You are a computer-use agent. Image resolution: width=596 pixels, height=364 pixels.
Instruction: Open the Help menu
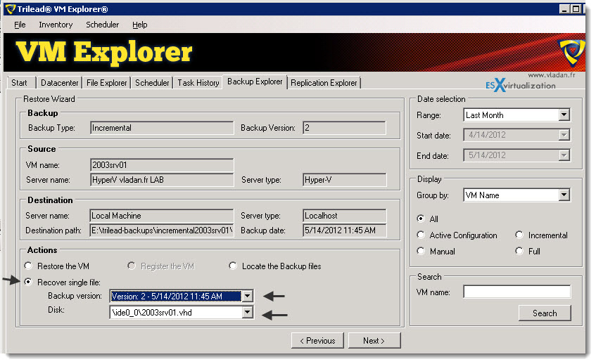139,25
